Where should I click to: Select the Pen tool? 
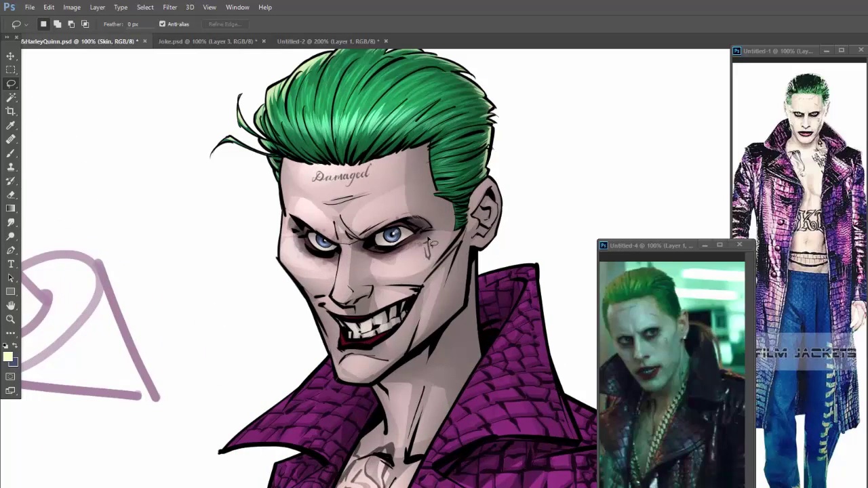pyautogui.click(x=11, y=250)
